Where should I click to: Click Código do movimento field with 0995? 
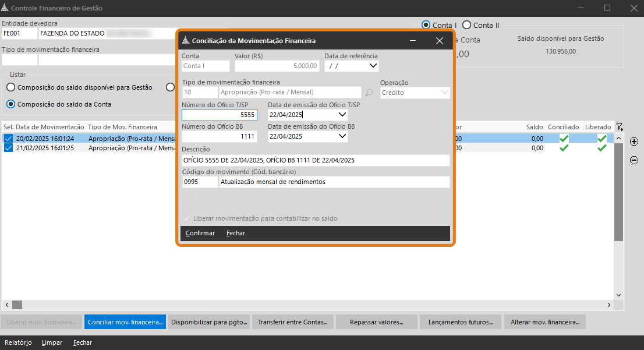click(x=200, y=182)
